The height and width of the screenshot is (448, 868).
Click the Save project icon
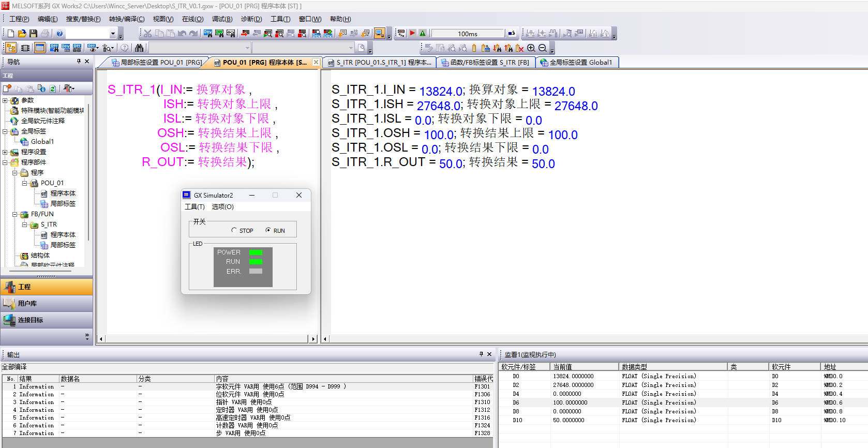tap(33, 34)
